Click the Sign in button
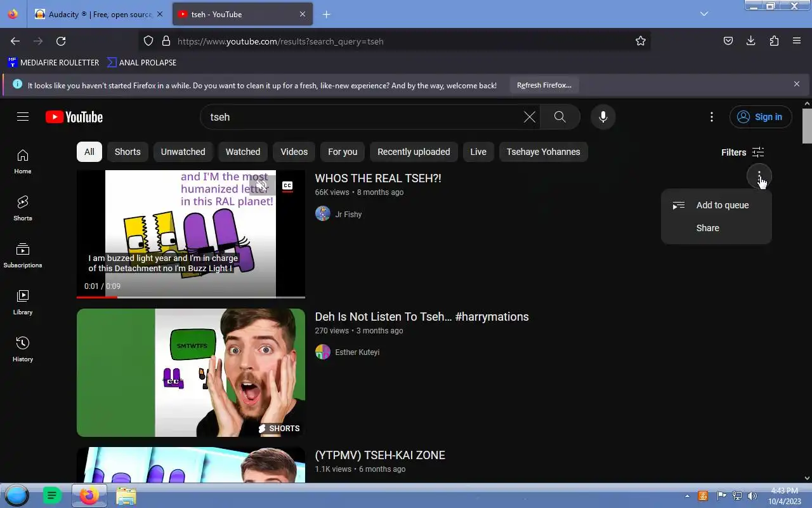This screenshot has width=812, height=508. (761, 117)
